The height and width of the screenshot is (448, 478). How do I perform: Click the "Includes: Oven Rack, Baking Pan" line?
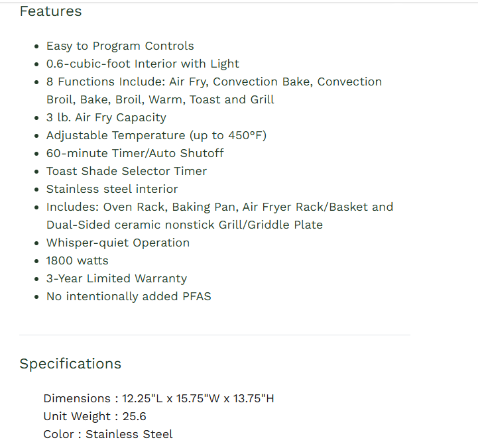coord(219,207)
